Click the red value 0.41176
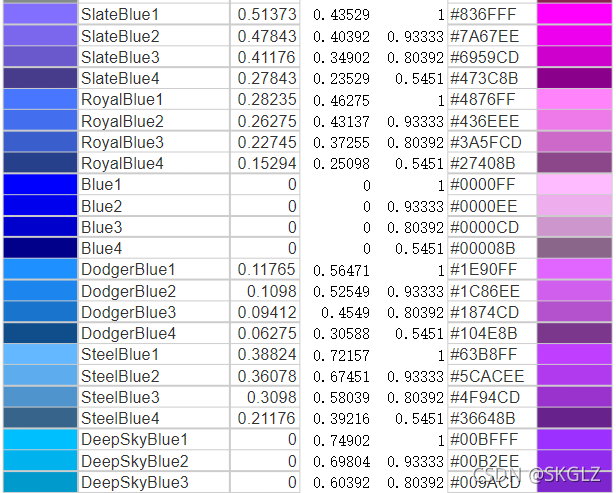616x493 pixels. coord(266,57)
